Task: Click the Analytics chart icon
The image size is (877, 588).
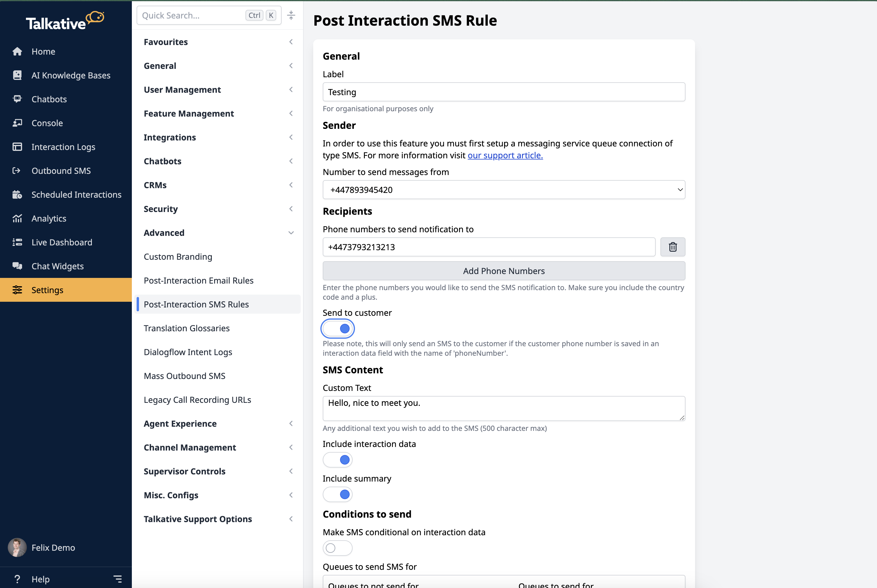Action: (17, 218)
